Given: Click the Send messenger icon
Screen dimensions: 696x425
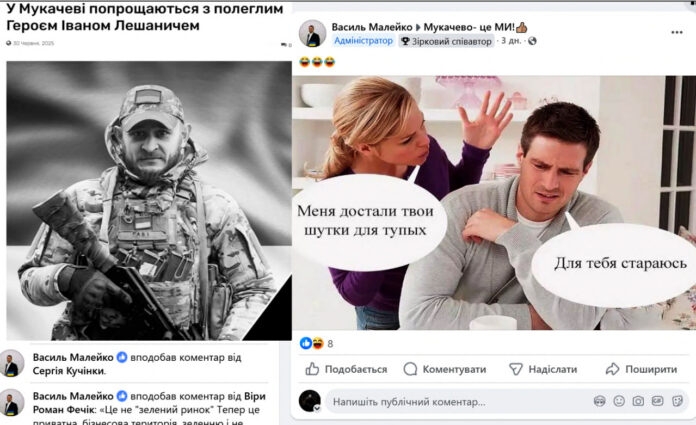Looking at the screenshot, I should click(515, 369).
